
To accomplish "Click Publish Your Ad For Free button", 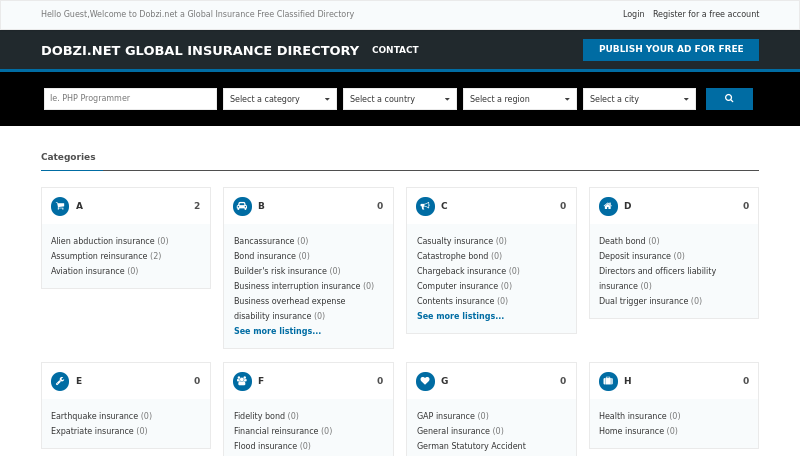I will coord(671,49).
